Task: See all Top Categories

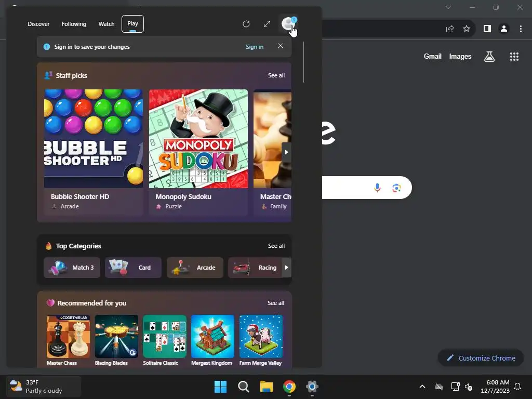Action: coord(276,246)
